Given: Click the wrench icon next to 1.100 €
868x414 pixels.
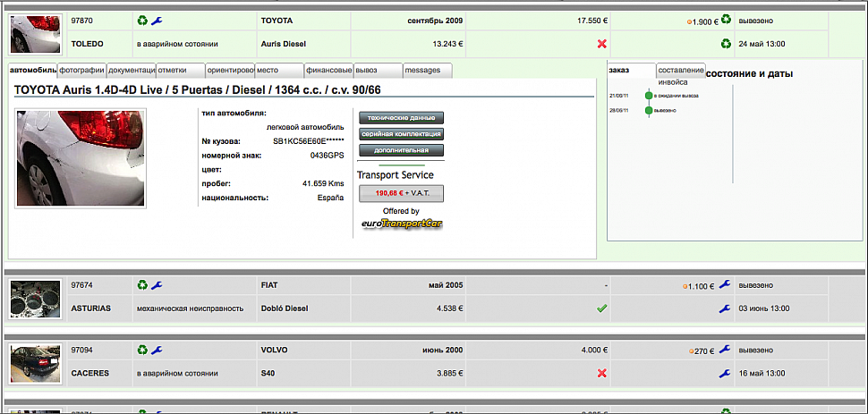Looking at the screenshot, I should (x=725, y=285).
